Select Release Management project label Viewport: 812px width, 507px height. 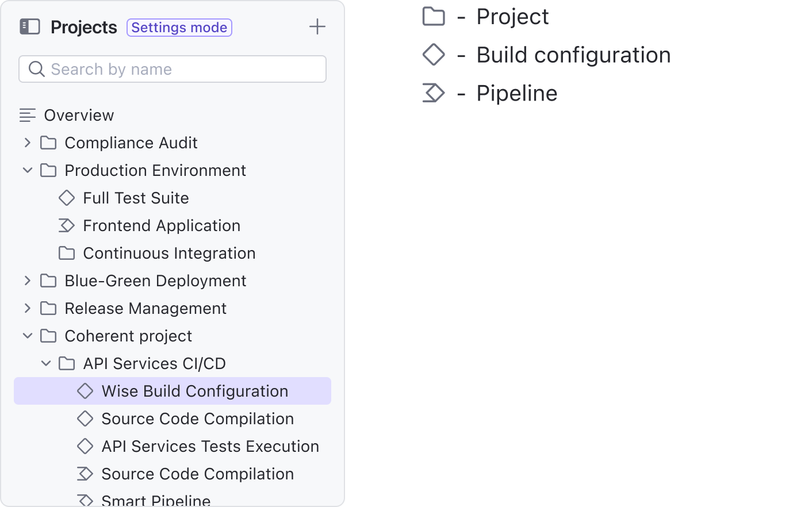click(145, 308)
